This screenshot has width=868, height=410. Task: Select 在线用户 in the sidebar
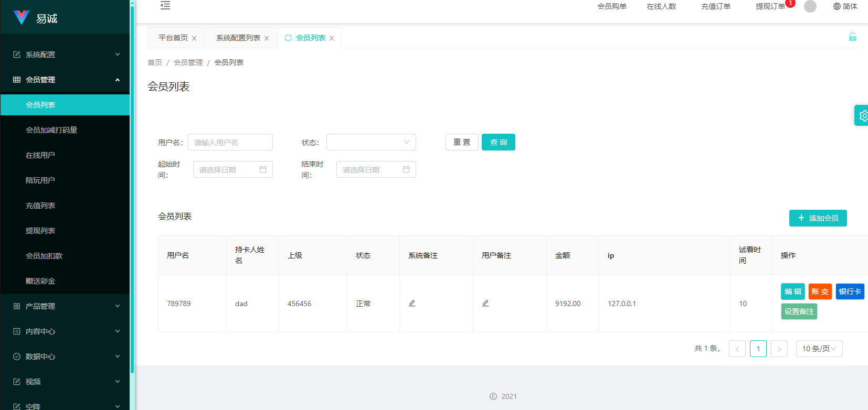click(x=40, y=155)
